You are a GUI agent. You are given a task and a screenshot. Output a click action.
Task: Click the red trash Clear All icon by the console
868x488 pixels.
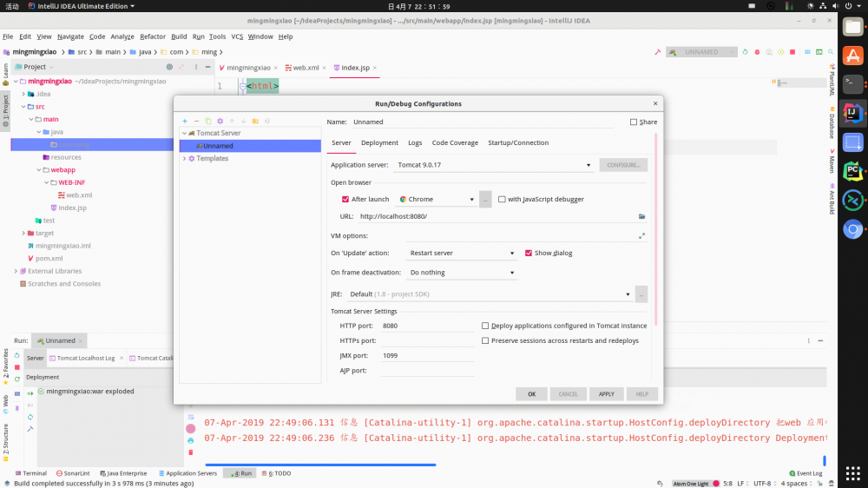pyautogui.click(x=190, y=452)
